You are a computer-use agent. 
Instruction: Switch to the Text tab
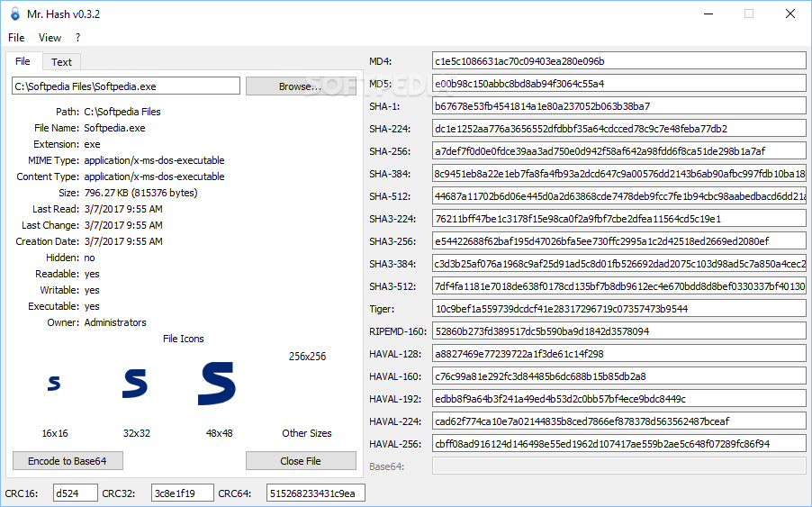pos(61,62)
